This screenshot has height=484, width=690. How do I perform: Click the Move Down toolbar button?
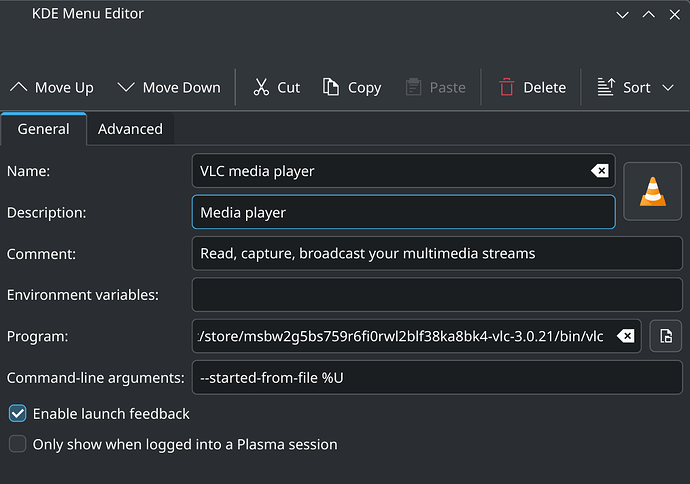tap(169, 88)
